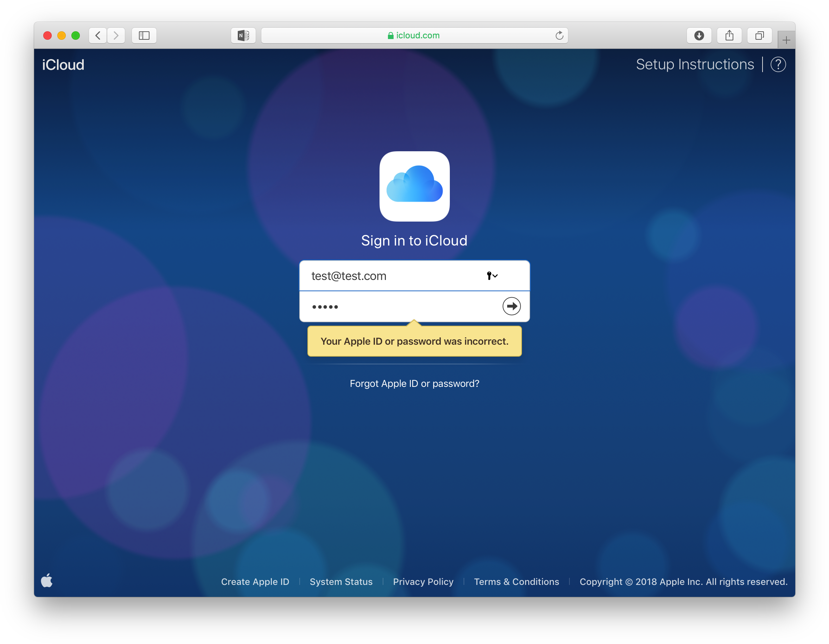This screenshot has height=644, width=829.
Task: Open the OneNote clipper extension
Action: click(x=243, y=36)
